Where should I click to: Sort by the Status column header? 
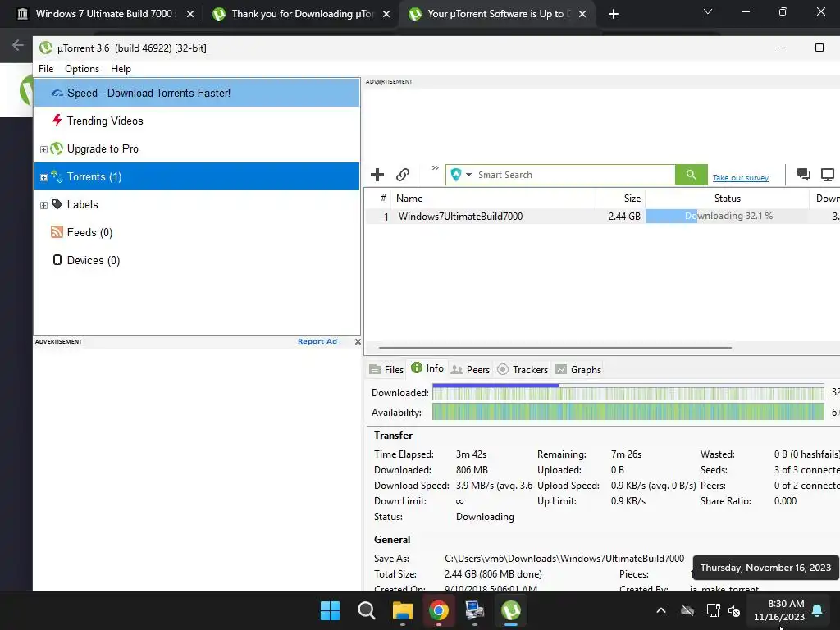coord(727,199)
